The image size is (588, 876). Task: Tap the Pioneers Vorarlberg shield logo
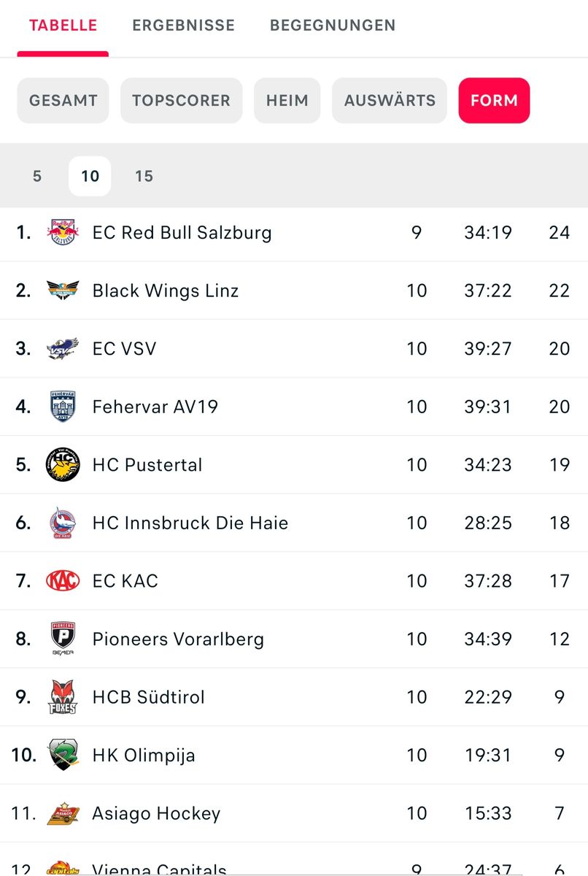(x=63, y=639)
